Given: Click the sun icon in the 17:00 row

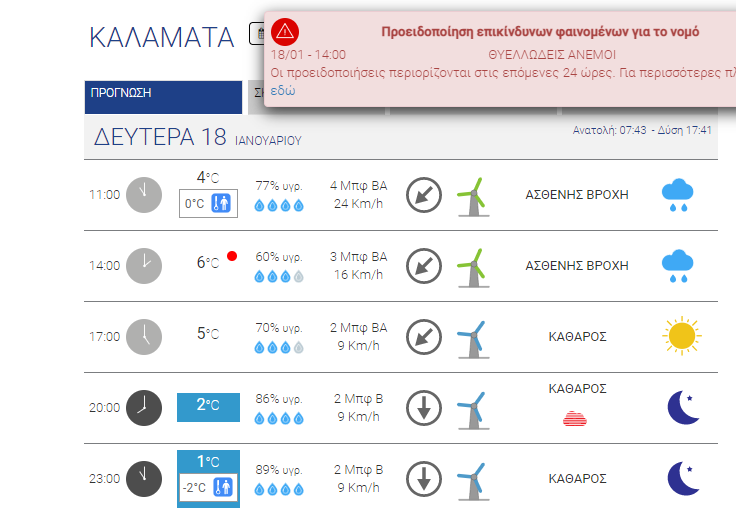Looking at the screenshot, I should pos(682,336).
